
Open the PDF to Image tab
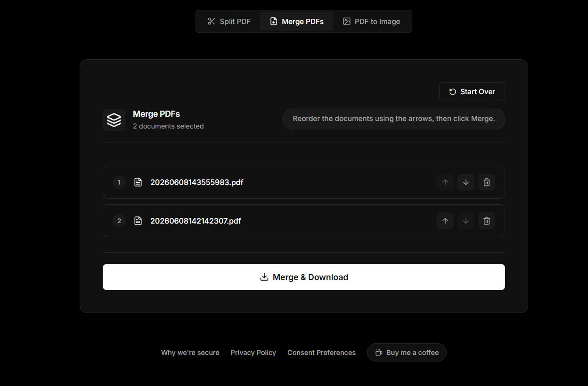(371, 22)
